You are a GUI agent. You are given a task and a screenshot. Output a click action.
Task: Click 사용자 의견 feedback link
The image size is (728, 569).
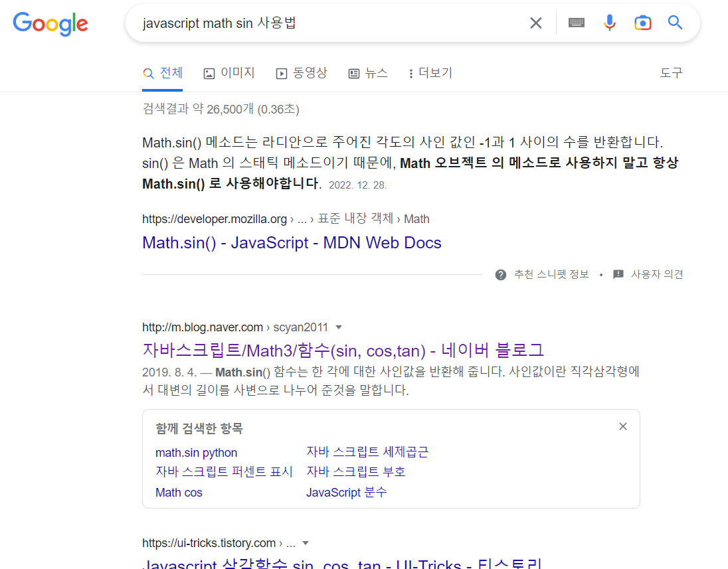657,274
